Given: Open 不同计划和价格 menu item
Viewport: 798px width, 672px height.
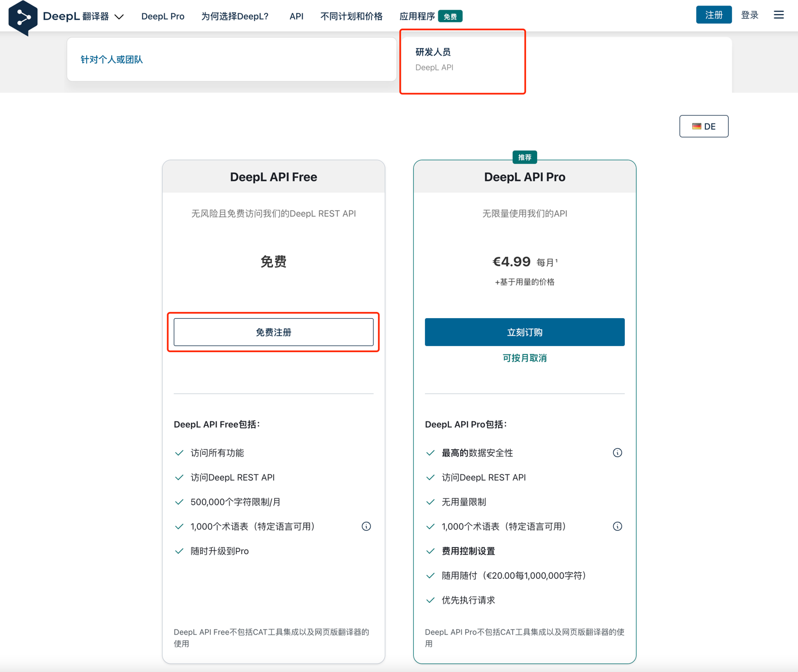Looking at the screenshot, I should (x=351, y=16).
